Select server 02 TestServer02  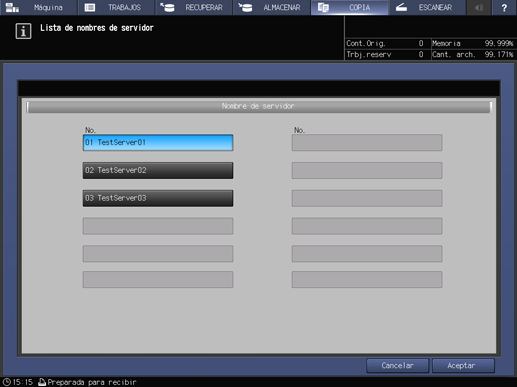[158, 170]
